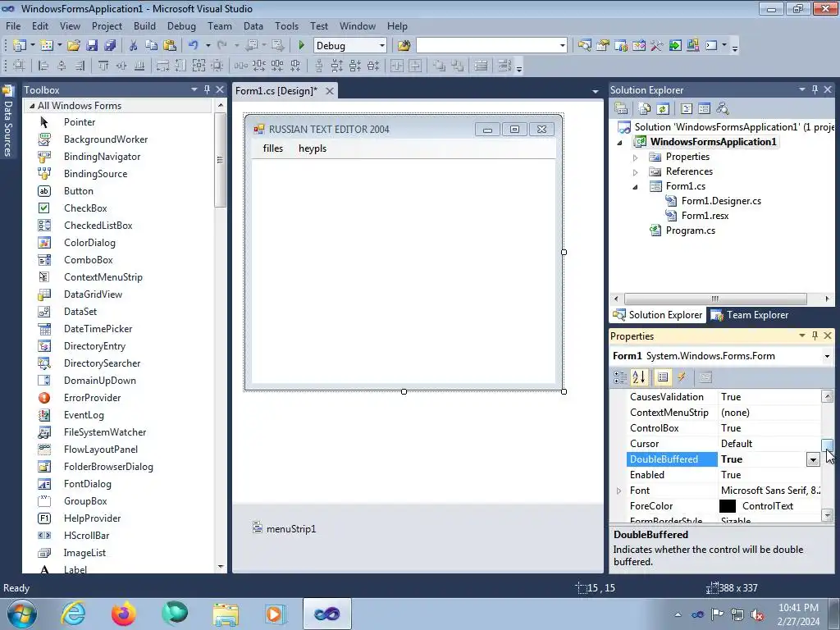Click Show All Files in Solution Explorer

(645, 109)
